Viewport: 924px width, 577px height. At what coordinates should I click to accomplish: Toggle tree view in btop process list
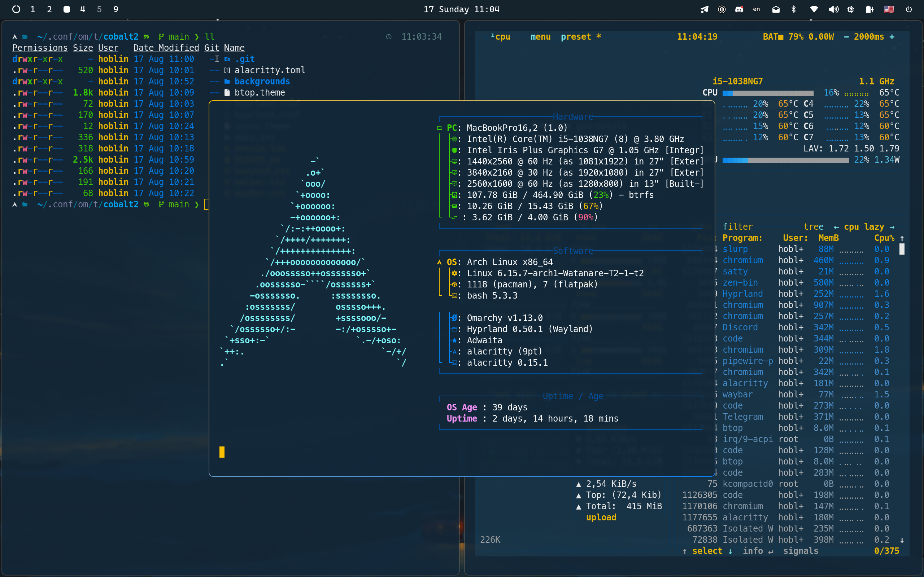pyautogui.click(x=813, y=227)
